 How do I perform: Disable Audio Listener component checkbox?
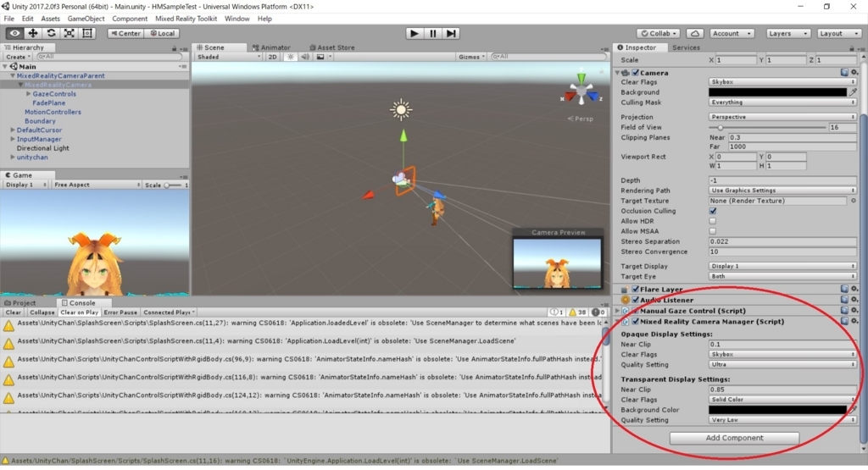[636, 300]
